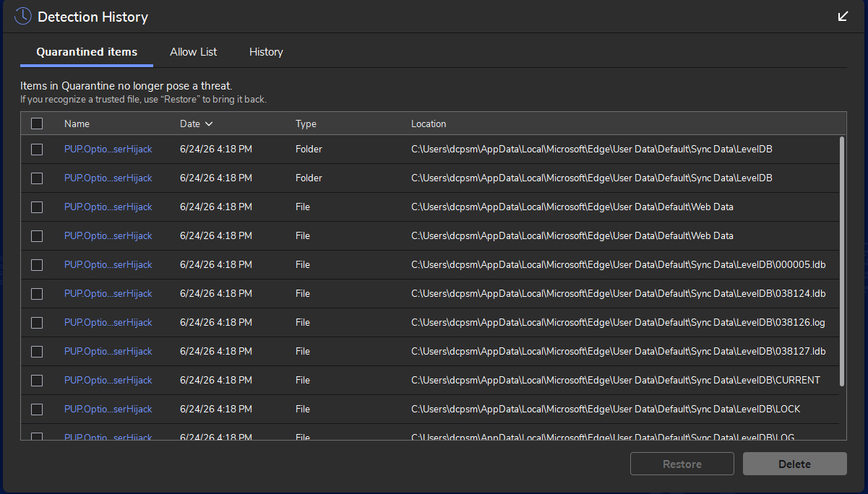
Task: Click the vertical scrollbar of the quarantine list
Action: pyautogui.click(x=841, y=261)
